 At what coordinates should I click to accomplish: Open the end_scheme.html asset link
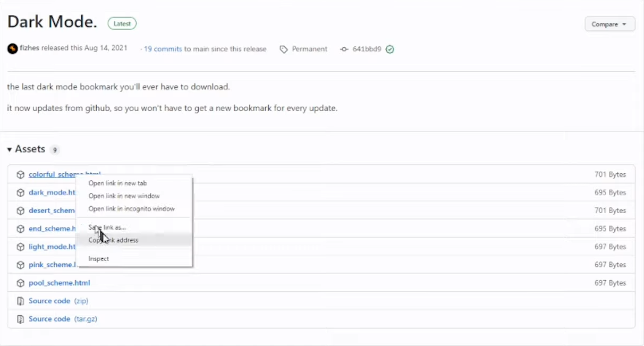click(x=52, y=229)
